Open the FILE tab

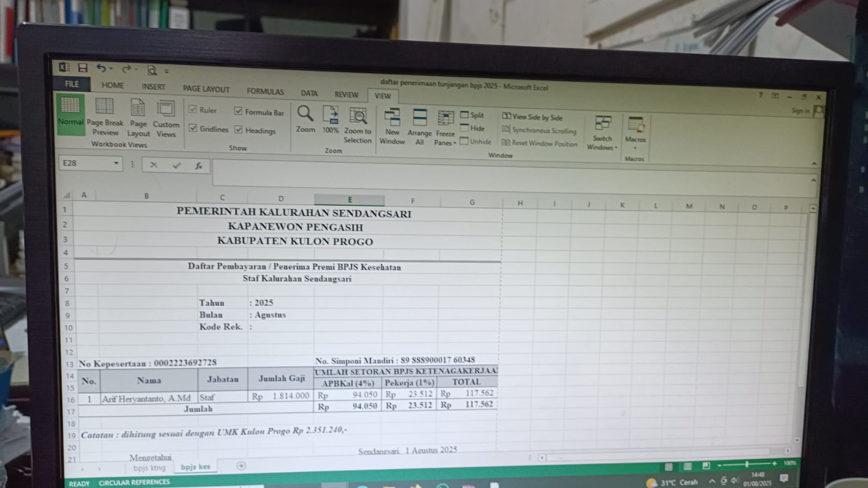click(72, 84)
